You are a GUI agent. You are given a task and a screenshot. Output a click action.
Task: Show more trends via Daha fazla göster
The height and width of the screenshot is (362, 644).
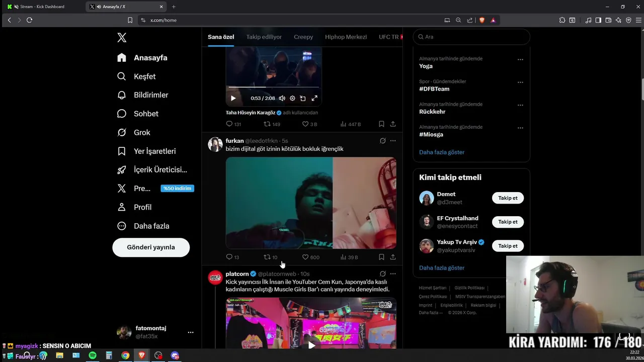pyautogui.click(x=442, y=152)
